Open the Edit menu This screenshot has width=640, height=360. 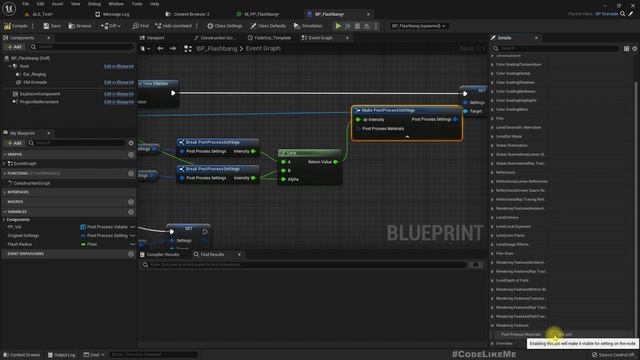pos(40,4)
